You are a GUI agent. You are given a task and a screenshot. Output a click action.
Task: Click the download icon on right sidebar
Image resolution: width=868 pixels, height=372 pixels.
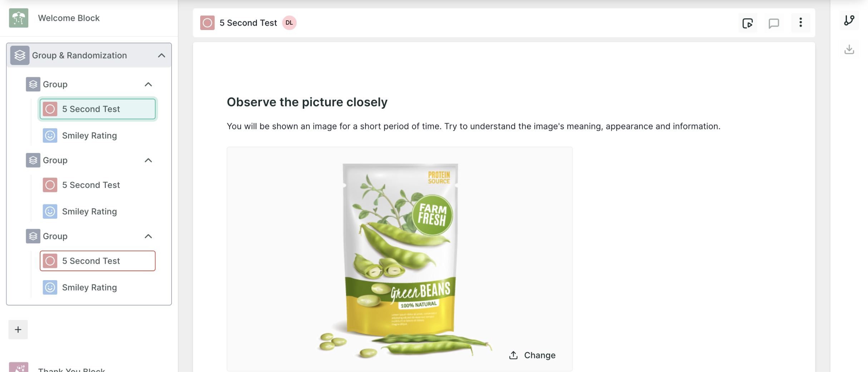click(x=849, y=49)
